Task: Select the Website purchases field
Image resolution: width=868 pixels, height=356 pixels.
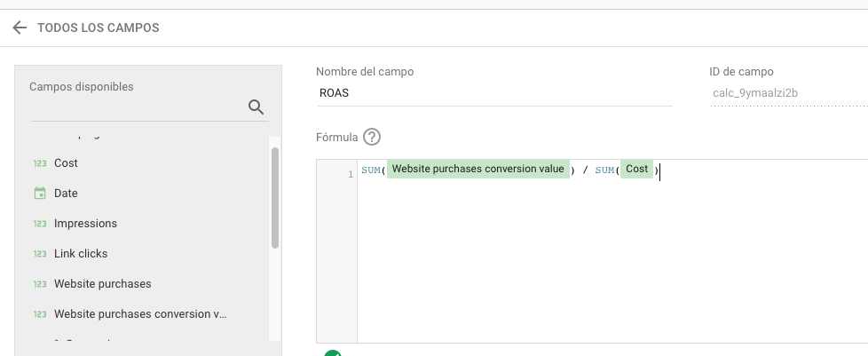Action: click(102, 284)
